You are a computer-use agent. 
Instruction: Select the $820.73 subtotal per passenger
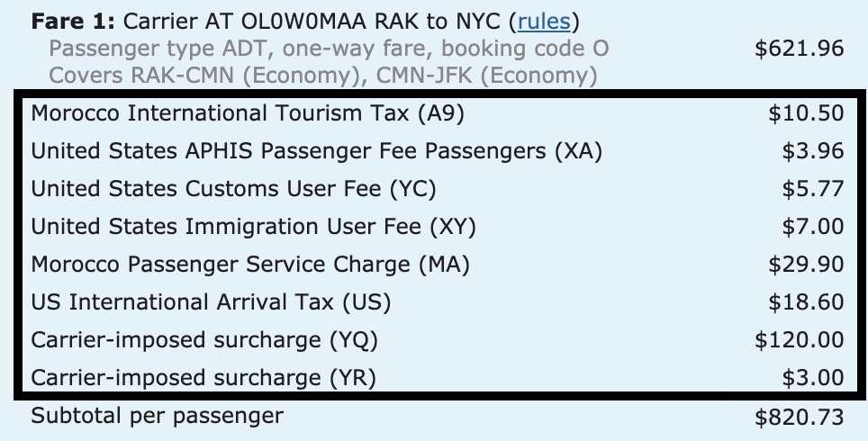pos(800,417)
